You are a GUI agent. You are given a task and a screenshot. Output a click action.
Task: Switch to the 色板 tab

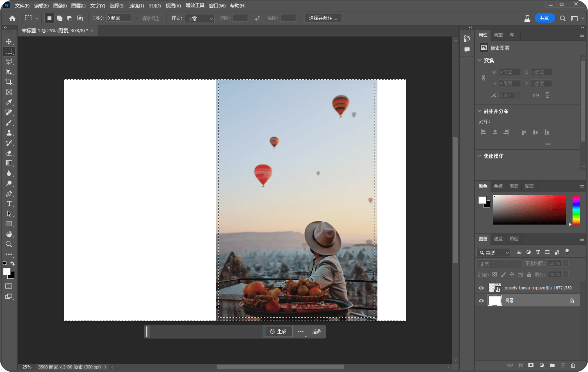(x=498, y=186)
